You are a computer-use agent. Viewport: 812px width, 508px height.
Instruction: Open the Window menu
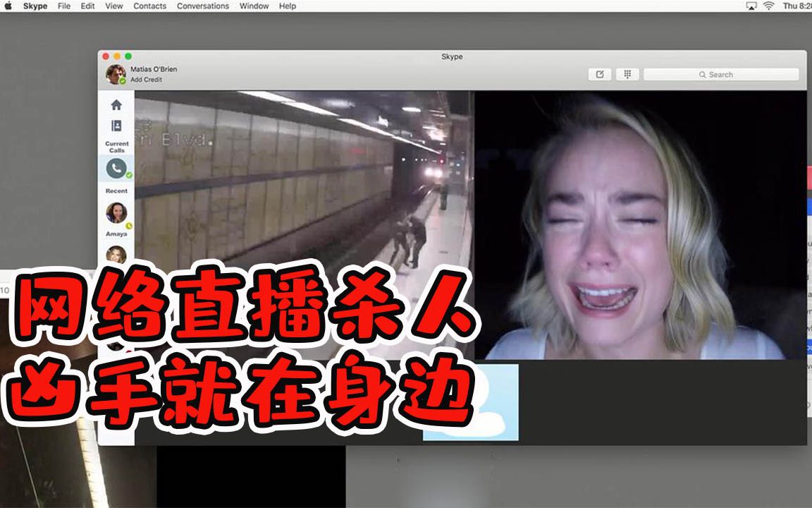(x=254, y=6)
